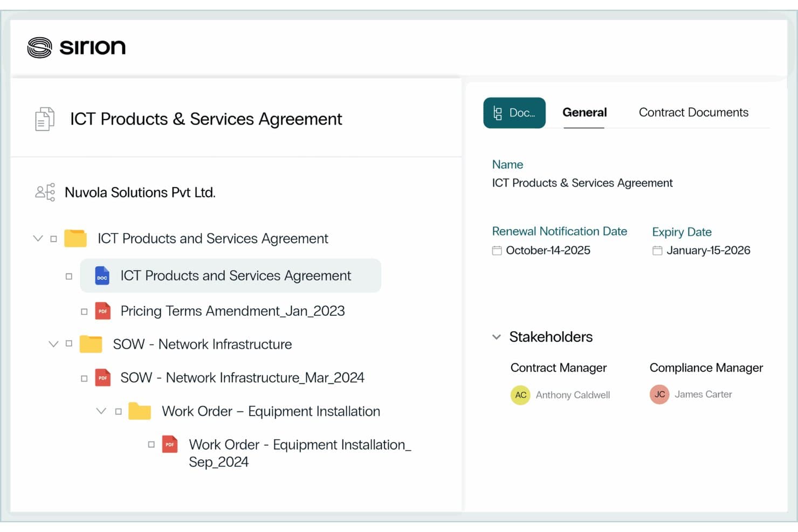Tick the checkbox for the SOW - Network Infrastructure folder
This screenshot has width=798, height=532.
point(69,343)
